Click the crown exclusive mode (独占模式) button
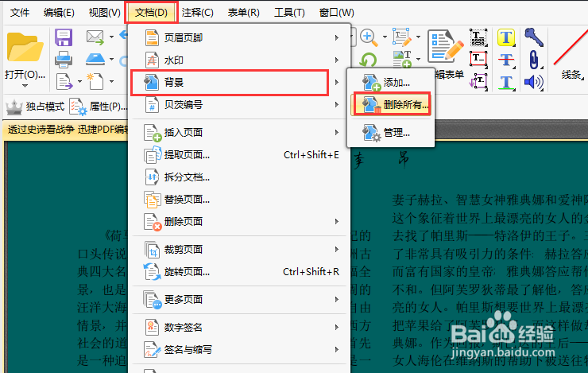588x373 pixels. coord(35,107)
